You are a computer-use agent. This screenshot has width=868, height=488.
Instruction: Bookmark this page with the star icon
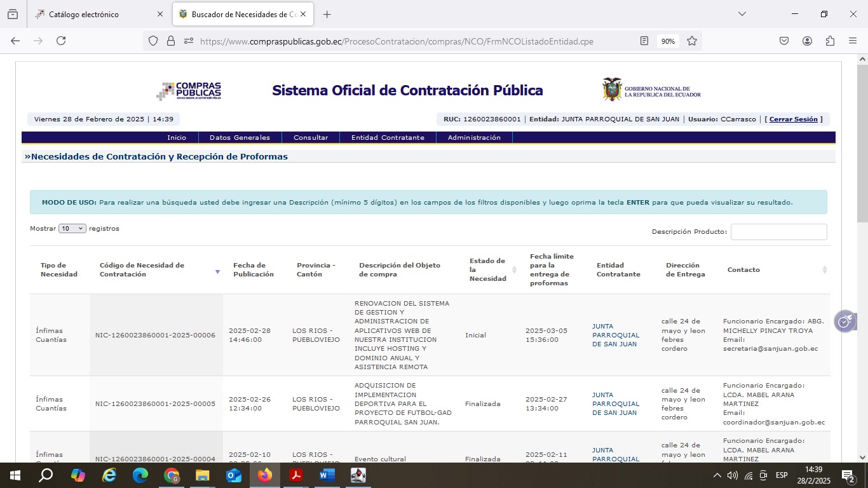(x=692, y=41)
